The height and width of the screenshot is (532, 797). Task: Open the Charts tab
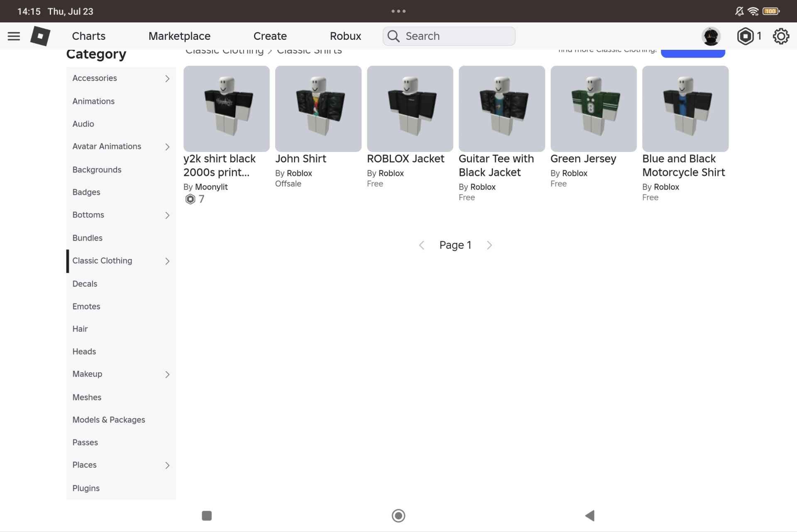89,36
